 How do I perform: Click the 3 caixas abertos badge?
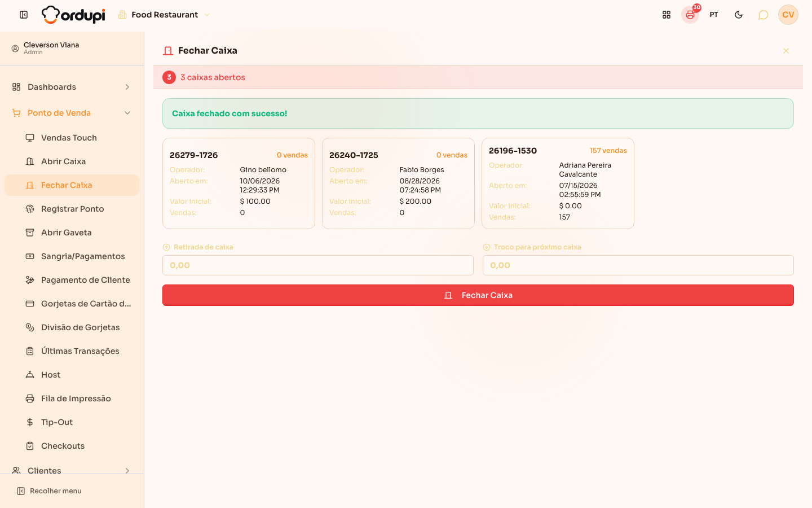[x=169, y=77]
